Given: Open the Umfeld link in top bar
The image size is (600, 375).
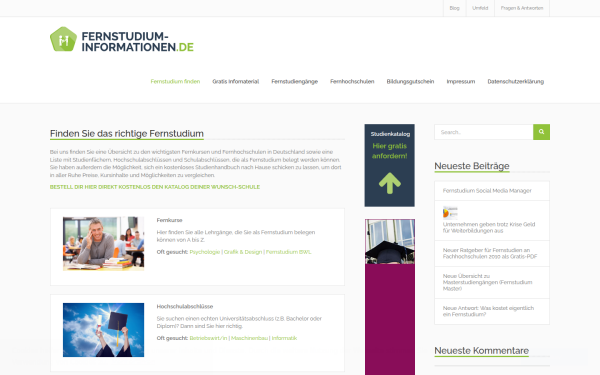Looking at the screenshot, I should tap(480, 8).
